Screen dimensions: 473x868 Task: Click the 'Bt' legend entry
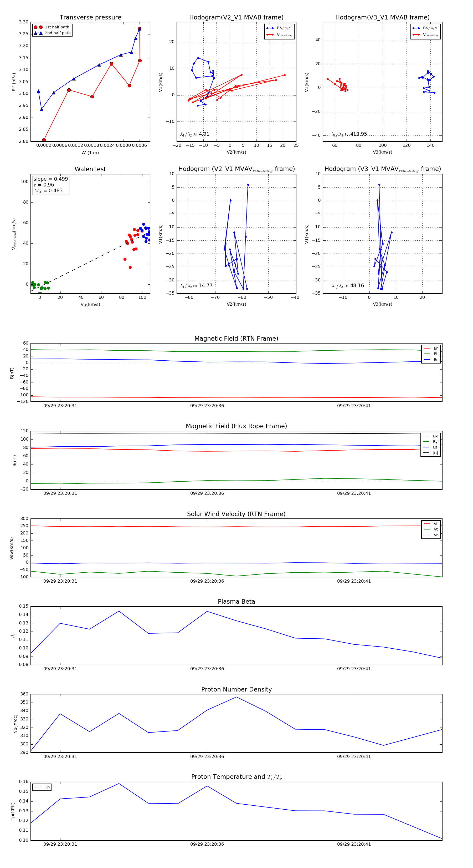point(431,354)
